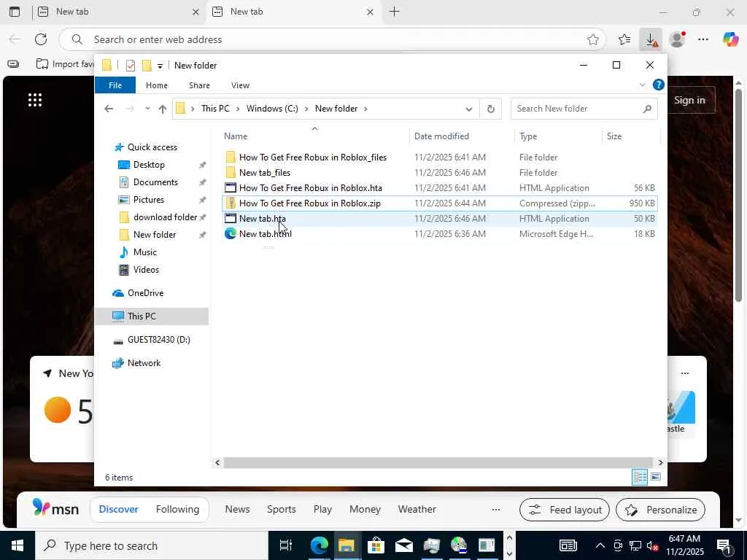This screenshot has height=560, width=747.
Task: Expand the Explorer ribbon chevron
Action: pos(642,85)
